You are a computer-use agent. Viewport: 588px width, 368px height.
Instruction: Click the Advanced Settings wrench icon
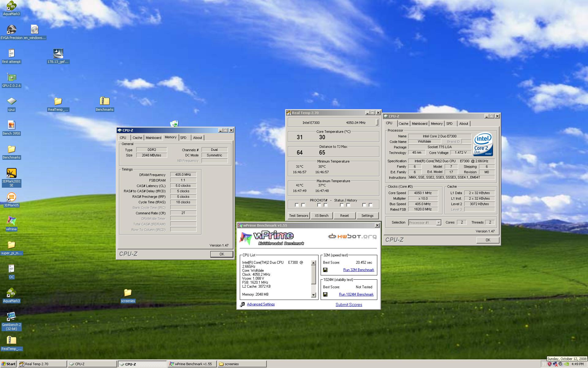click(242, 304)
